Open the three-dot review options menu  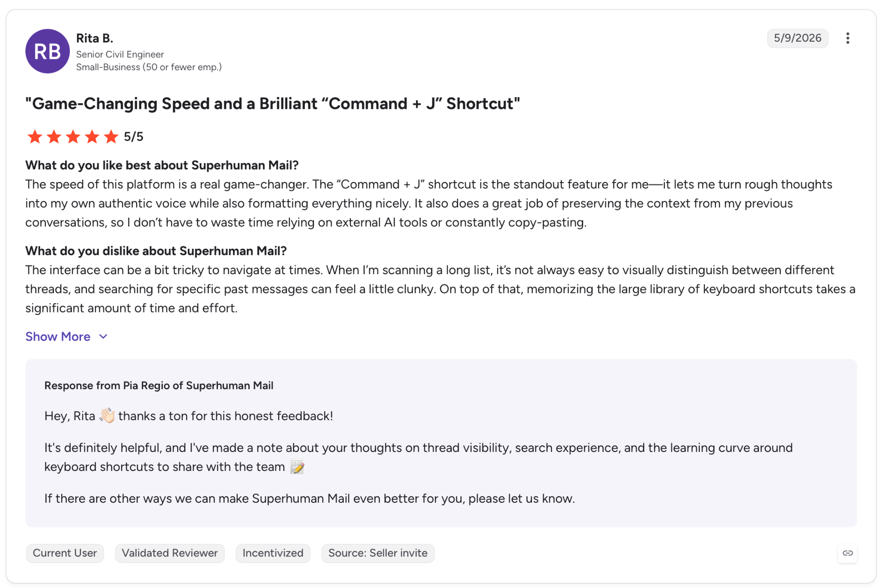point(847,38)
